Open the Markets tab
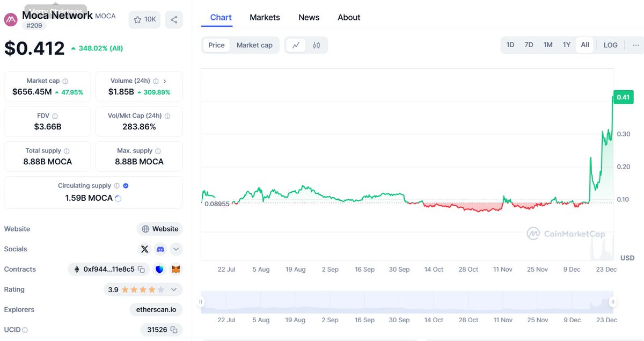 pos(265,17)
